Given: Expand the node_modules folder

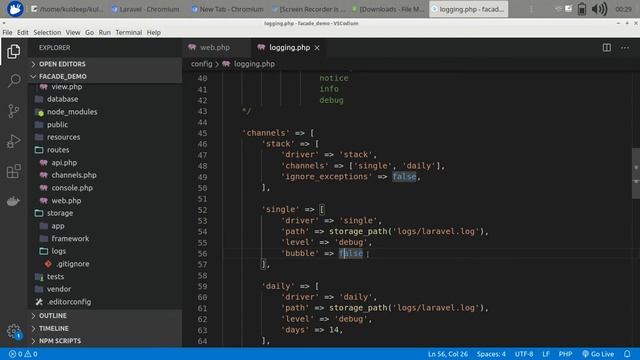Looking at the screenshot, I should tap(72, 112).
